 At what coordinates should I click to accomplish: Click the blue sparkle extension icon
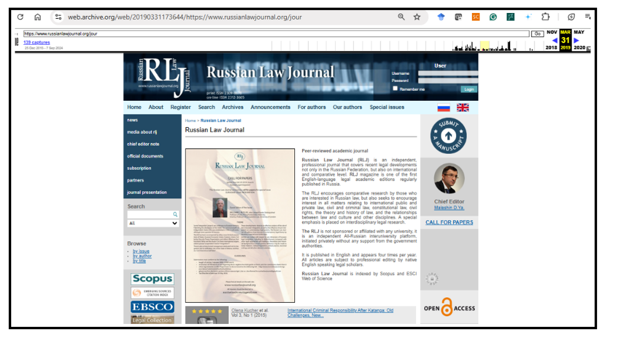[x=528, y=17]
